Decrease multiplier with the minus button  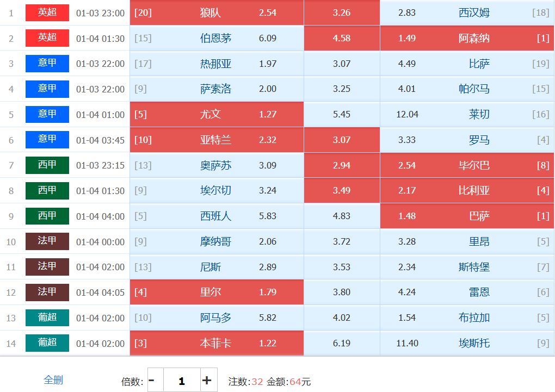tap(152, 380)
